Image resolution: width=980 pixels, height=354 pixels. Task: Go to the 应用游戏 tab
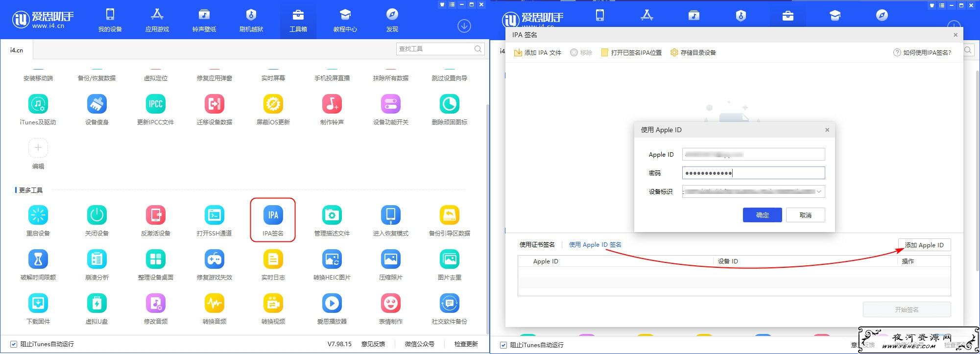coord(157,20)
